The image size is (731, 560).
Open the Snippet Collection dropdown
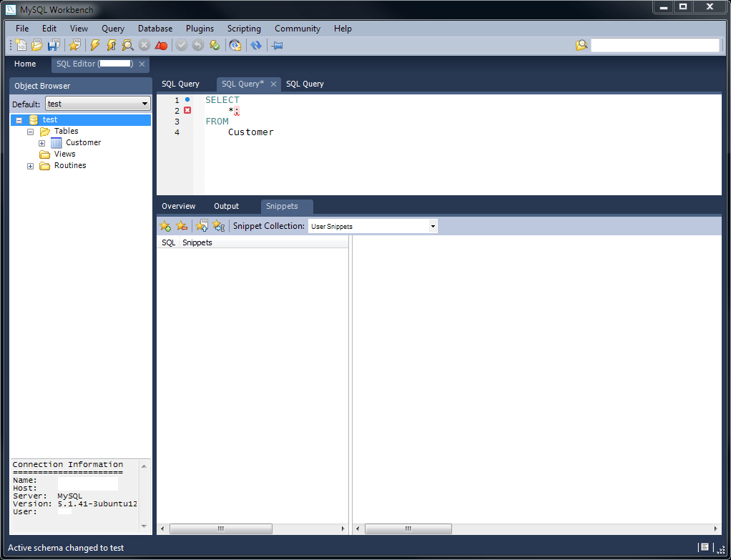[433, 226]
